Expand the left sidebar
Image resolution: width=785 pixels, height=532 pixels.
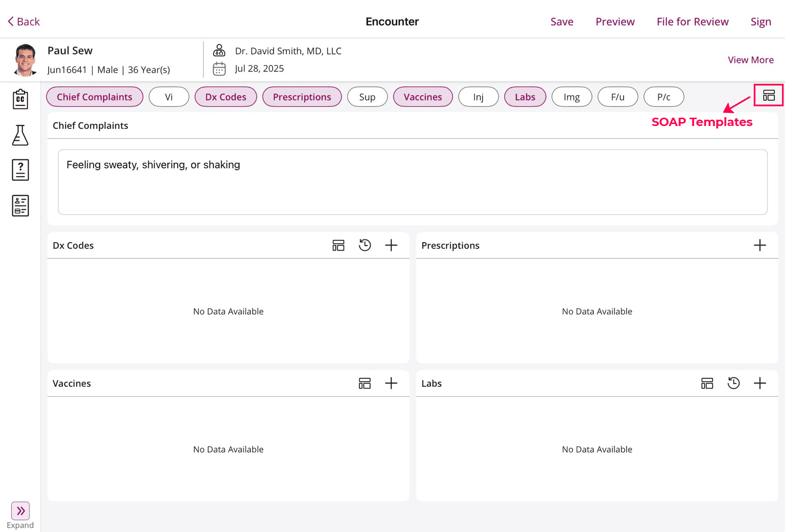pos(20,511)
